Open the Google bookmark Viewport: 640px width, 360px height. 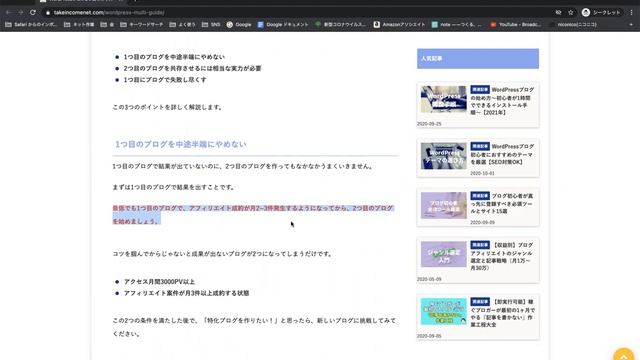coord(239,24)
